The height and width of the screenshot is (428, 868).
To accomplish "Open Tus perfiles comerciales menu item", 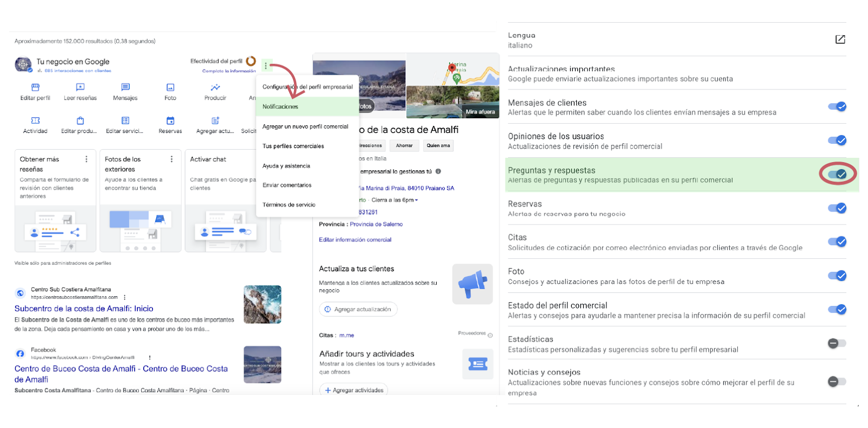I will point(308,146).
